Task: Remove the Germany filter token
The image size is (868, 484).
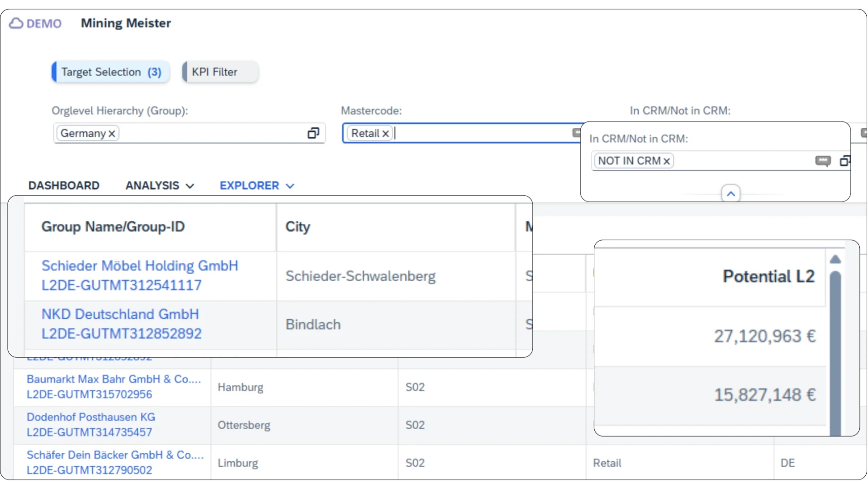Action: (112, 134)
